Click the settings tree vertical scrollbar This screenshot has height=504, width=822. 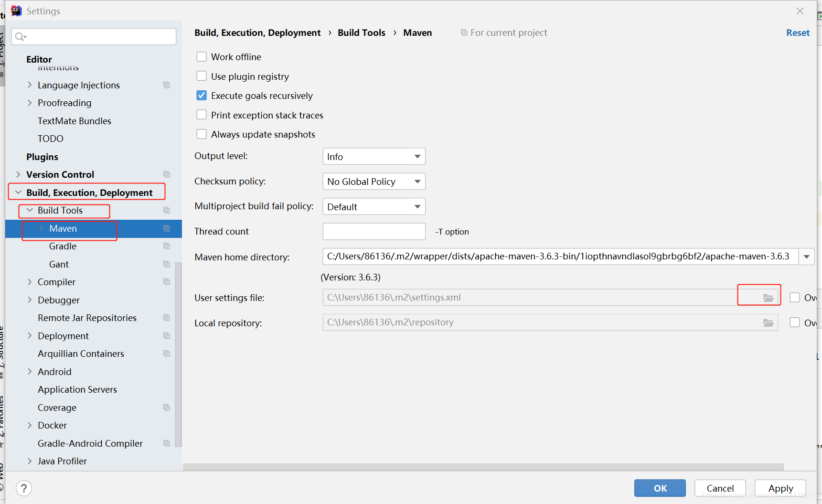point(178,354)
